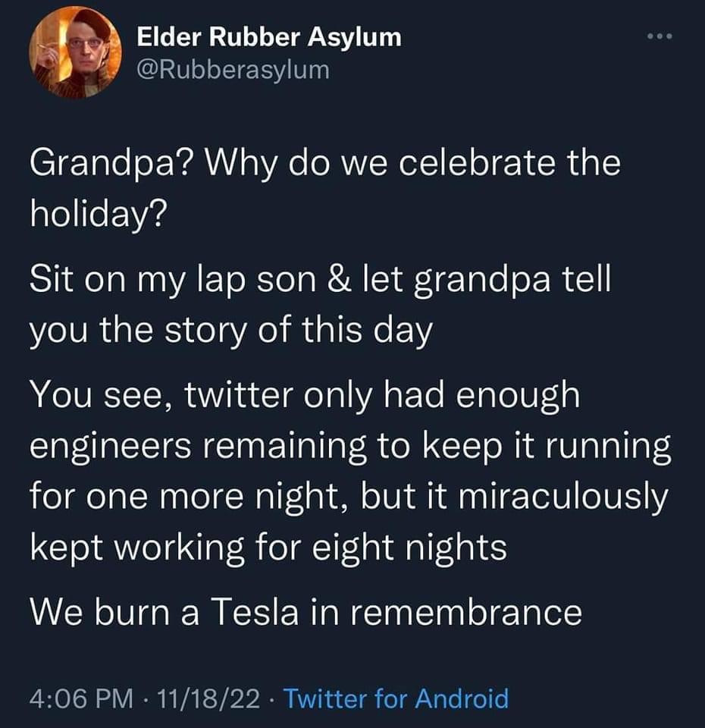
Task: Open the Elder Rubber Asylum display name
Action: [268, 37]
